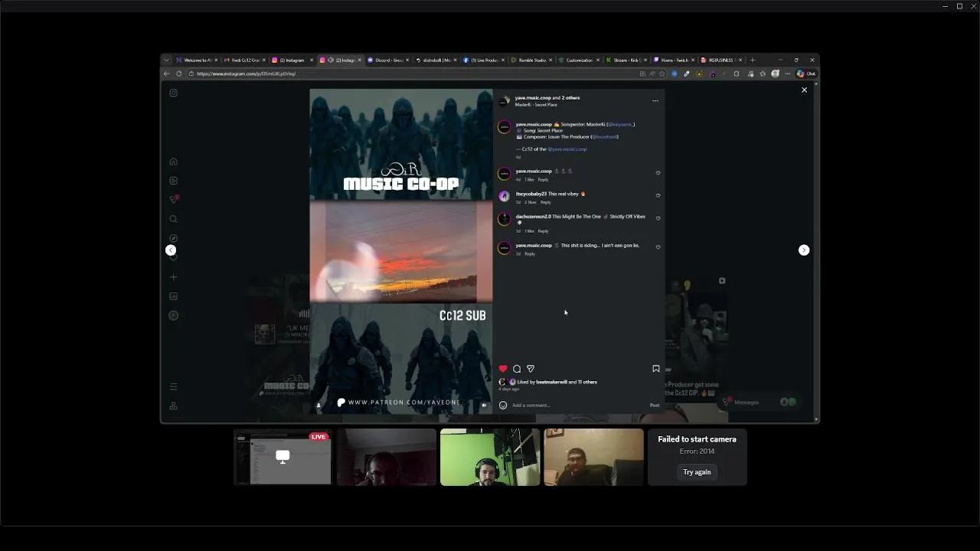This screenshot has height=551, width=980.
Task: Click the Create plus icon in the sidebar
Action: 174,277
